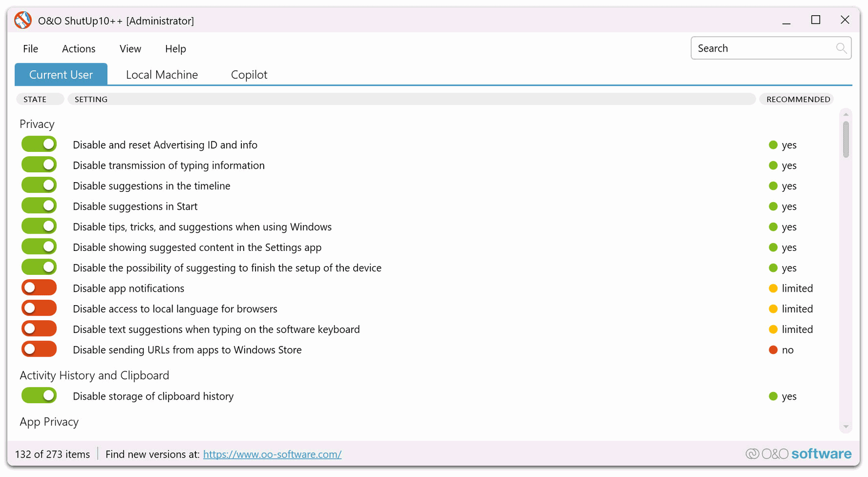
Task: Click yellow recommendation dot for app notifications
Action: click(773, 288)
